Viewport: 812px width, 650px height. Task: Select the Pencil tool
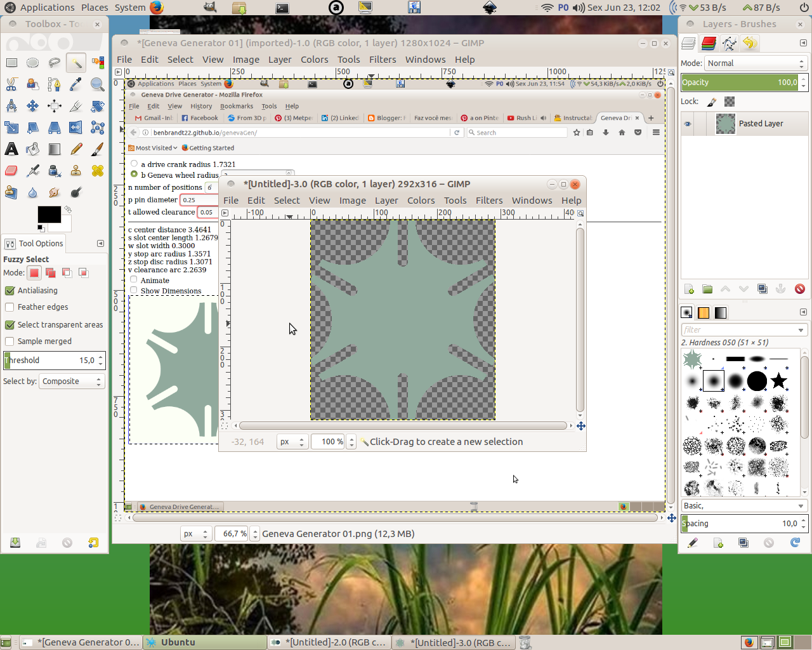(x=76, y=149)
